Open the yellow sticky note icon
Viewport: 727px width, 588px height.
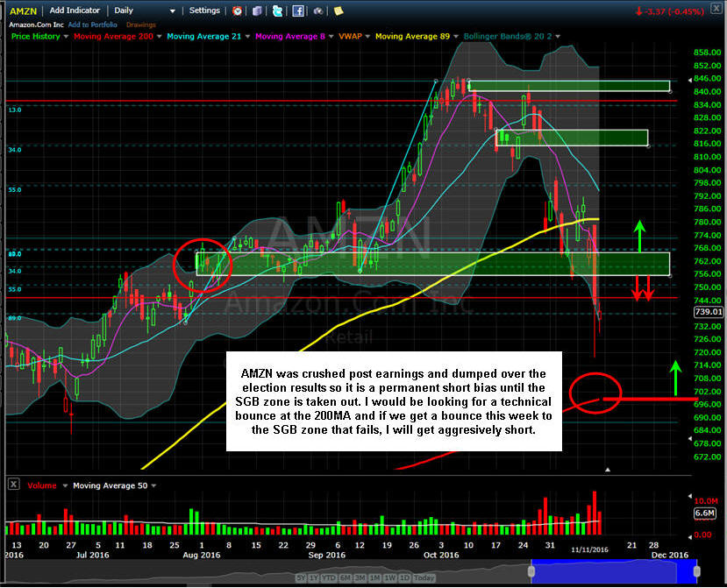click(x=339, y=11)
